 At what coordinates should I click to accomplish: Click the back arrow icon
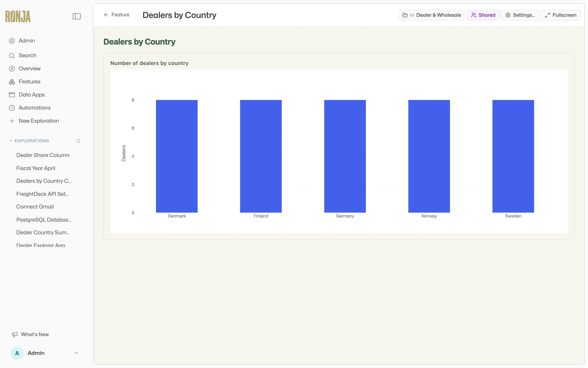coord(106,15)
